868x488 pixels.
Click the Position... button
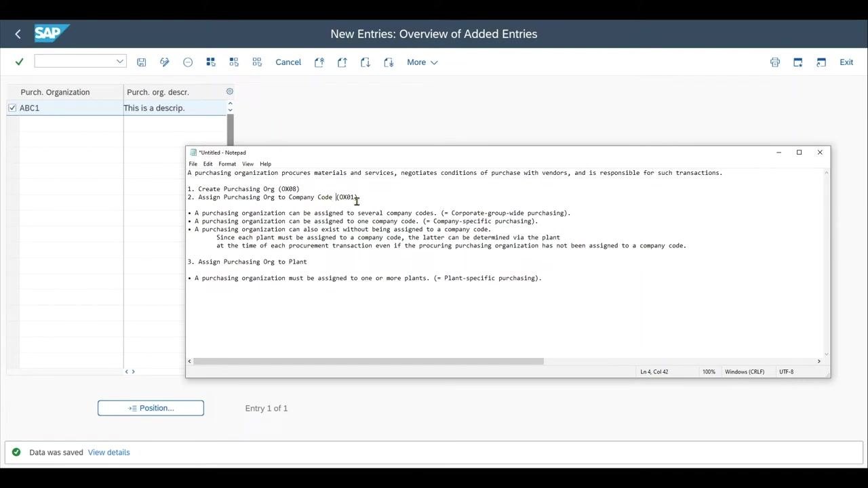[x=151, y=408]
